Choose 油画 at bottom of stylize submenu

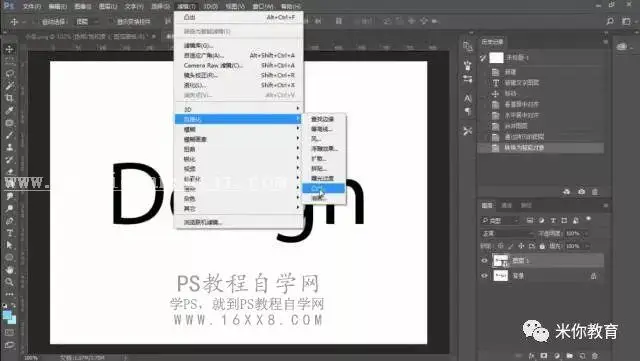[x=324, y=198]
